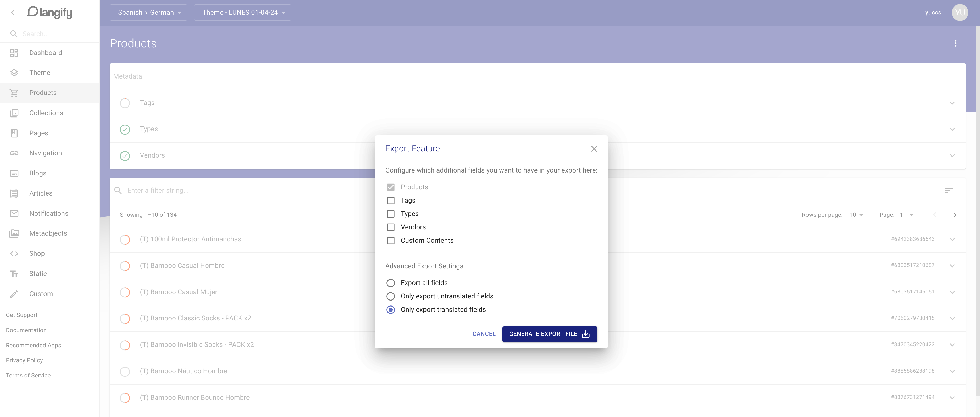
Task: Click the Theme layers icon in sidebar
Action: point(14,73)
